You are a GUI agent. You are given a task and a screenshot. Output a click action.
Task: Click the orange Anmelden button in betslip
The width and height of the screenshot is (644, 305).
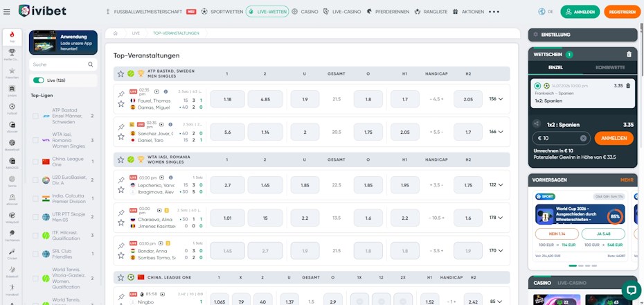tap(614, 139)
